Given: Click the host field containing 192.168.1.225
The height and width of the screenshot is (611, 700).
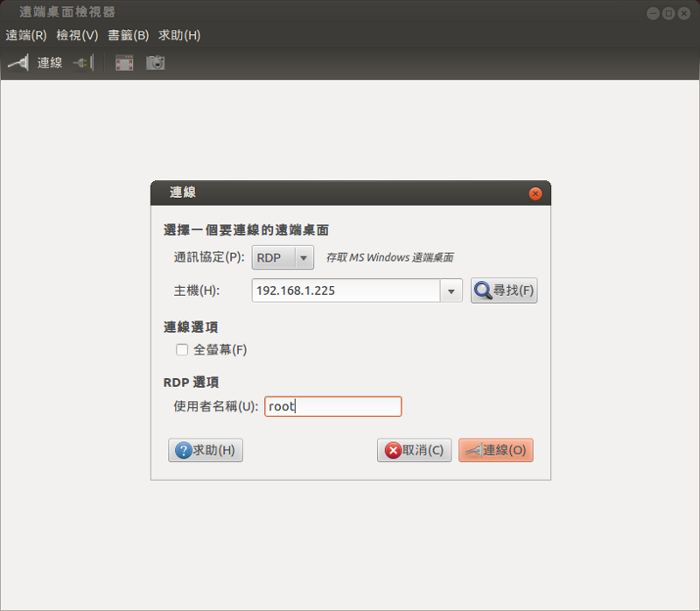Looking at the screenshot, I should click(x=346, y=291).
